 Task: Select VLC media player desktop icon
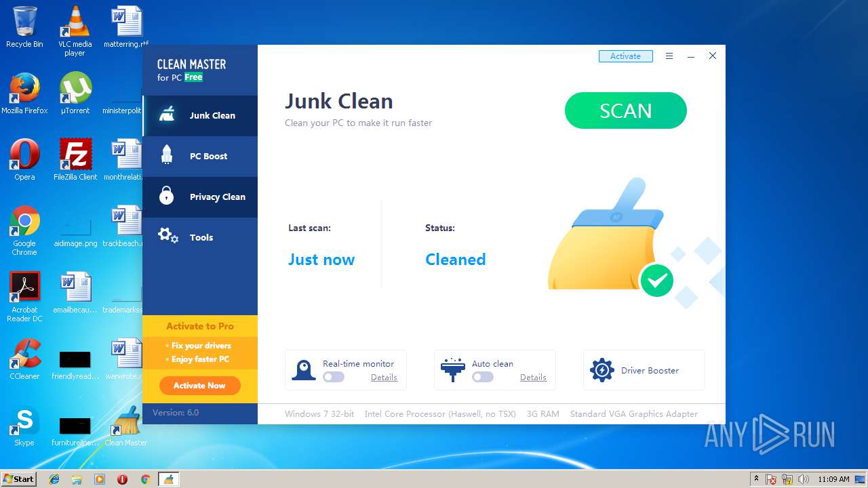75,30
